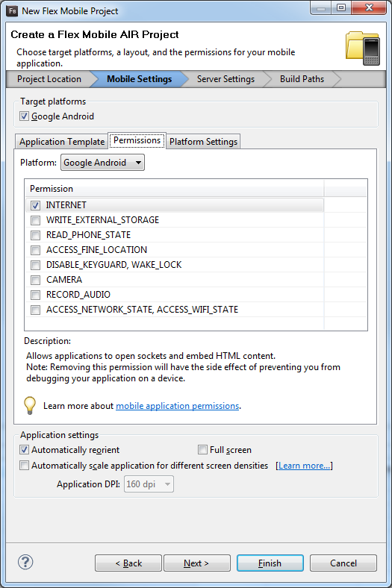
Task: Click the Back button
Action: [x=128, y=563]
